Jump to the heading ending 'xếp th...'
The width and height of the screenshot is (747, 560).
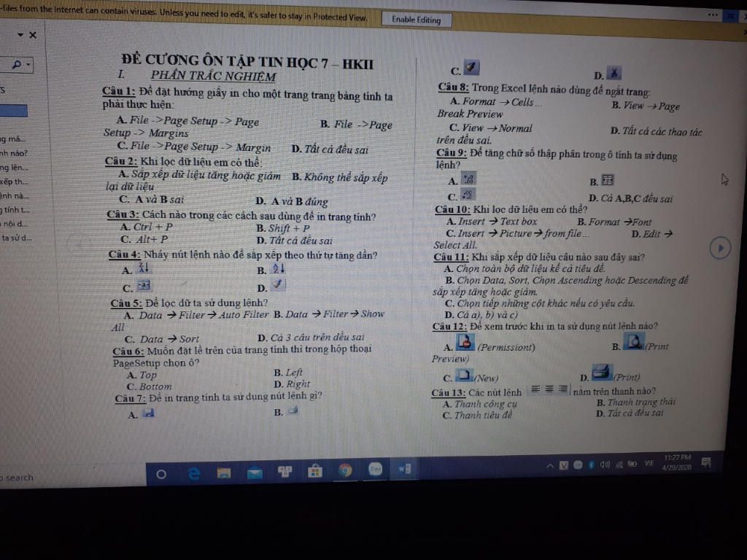tap(15, 182)
